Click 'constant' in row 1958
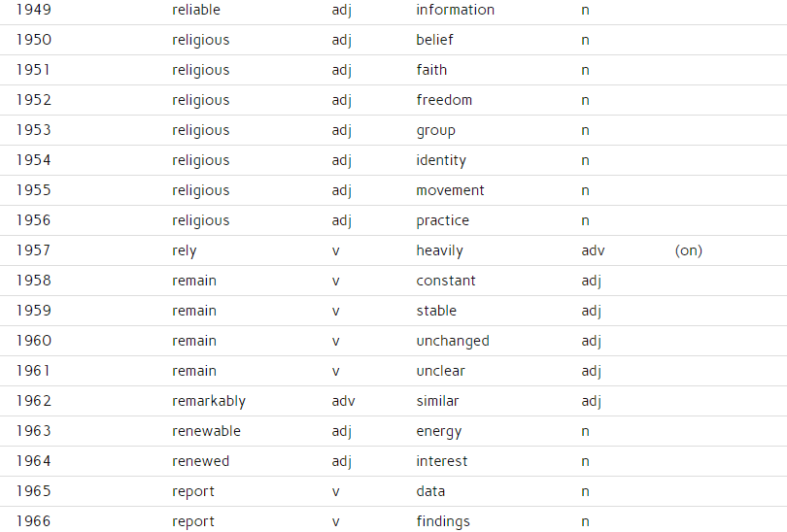Viewport: 787px width, 532px height. [446, 281]
